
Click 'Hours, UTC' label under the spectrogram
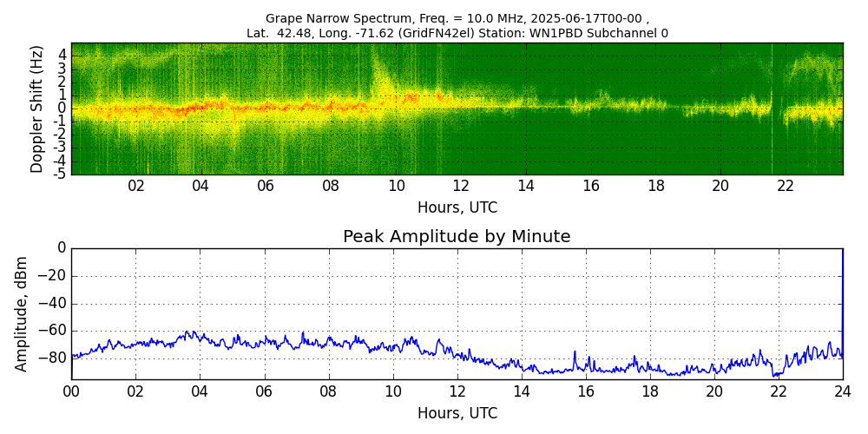point(457,208)
